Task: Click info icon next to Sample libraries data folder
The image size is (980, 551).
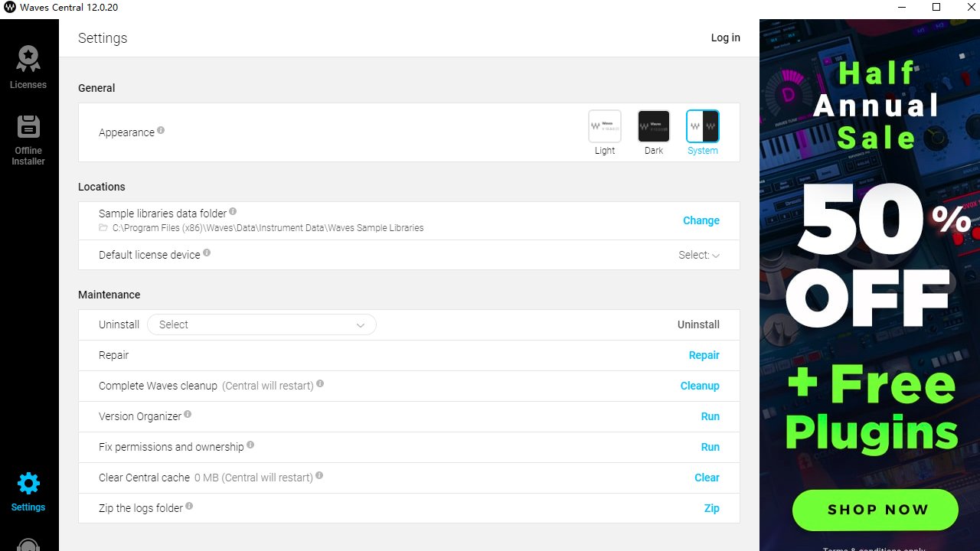Action: point(233,212)
